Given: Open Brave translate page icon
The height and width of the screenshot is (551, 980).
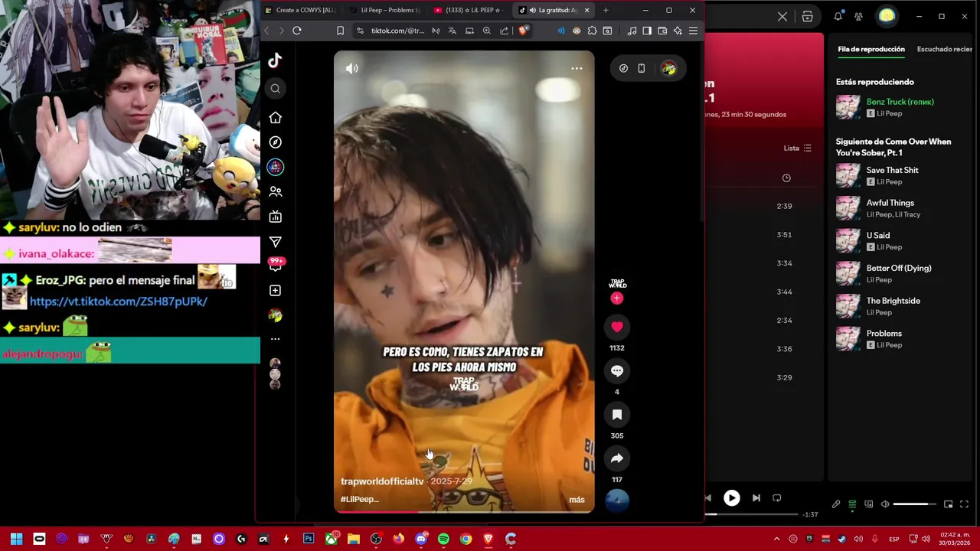Looking at the screenshot, I should coord(452,31).
